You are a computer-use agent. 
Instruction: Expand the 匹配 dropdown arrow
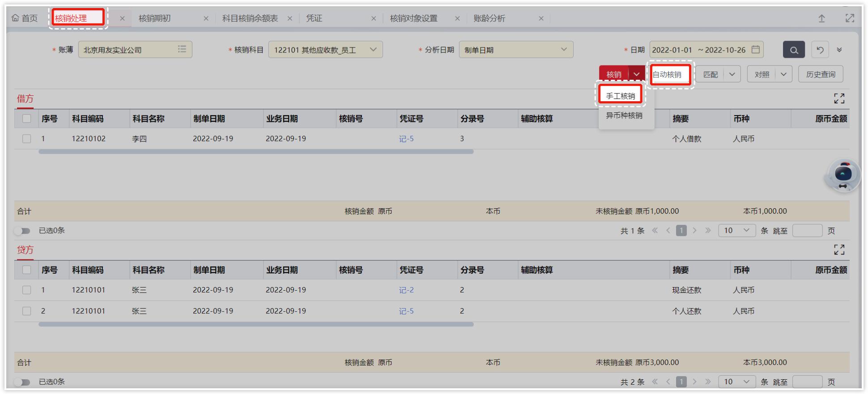click(x=732, y=74)
